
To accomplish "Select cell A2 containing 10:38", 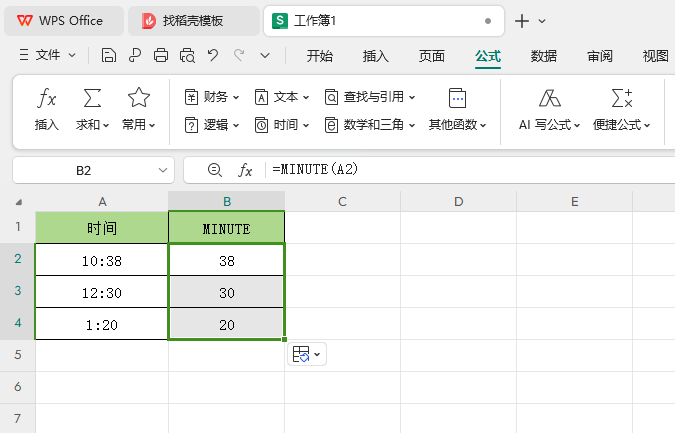I will pos(101,260).
